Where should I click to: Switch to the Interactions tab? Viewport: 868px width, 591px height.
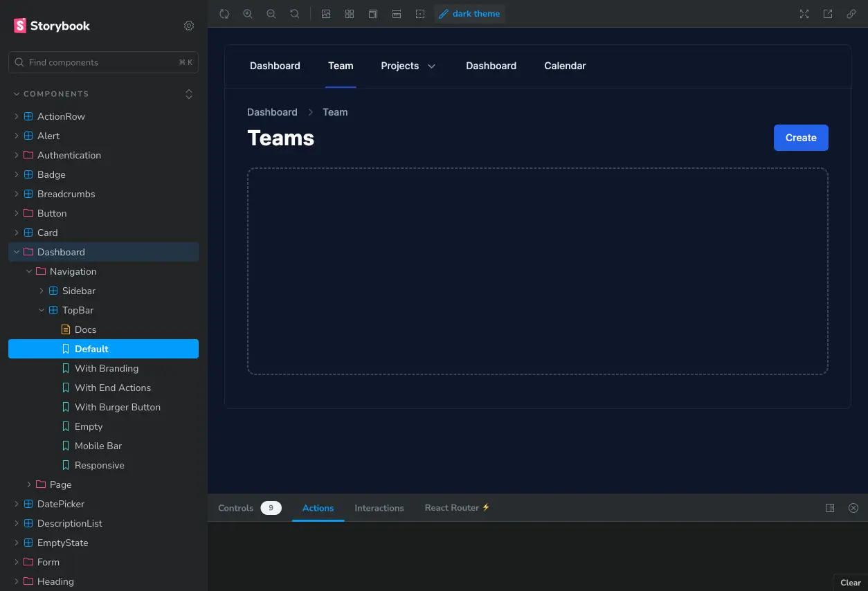379,507
